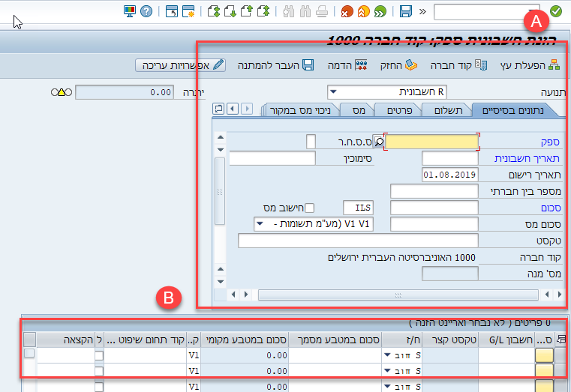Image resolution: width=571 pixels, height=392 pixels.
Task: Click the ILS currency field
Action: click(x=359, y=208)
